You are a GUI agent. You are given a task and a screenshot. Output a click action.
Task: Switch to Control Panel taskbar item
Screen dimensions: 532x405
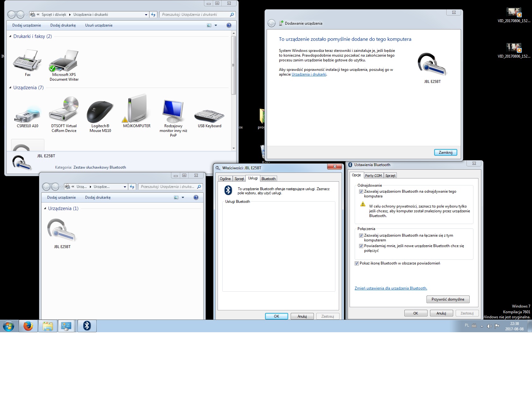coord(66,326)
